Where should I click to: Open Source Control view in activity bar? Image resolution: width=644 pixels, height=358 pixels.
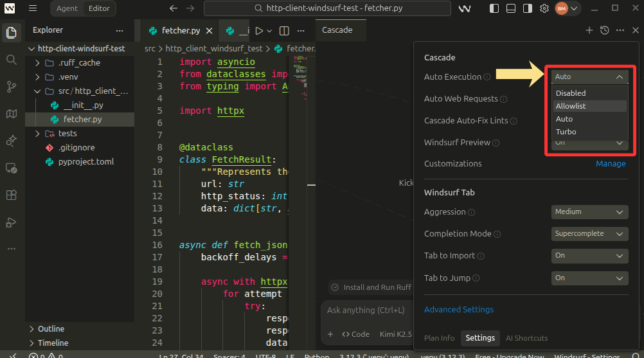coord(12,87)
